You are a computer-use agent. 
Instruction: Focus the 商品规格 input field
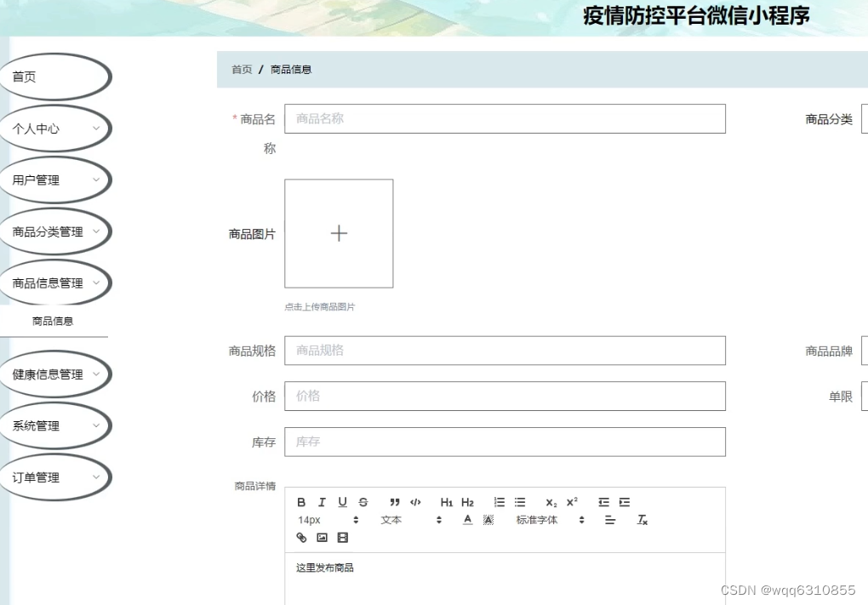[505, 351]
